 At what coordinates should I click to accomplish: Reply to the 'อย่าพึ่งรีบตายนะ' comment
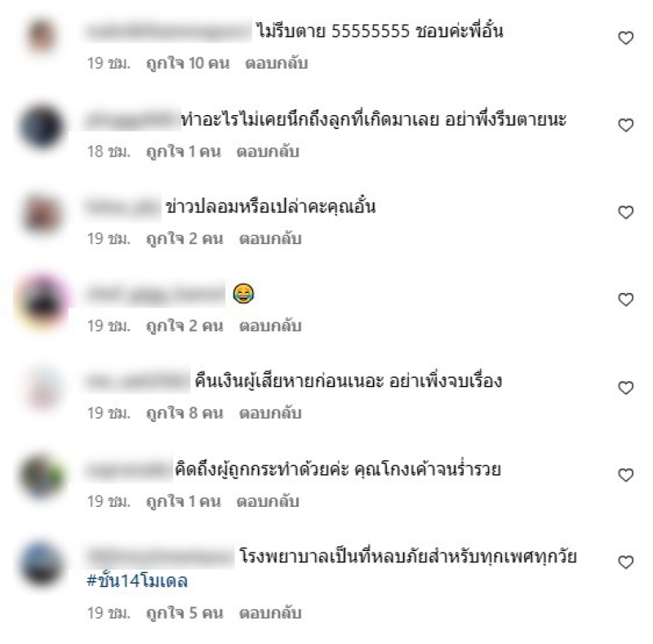268,151
